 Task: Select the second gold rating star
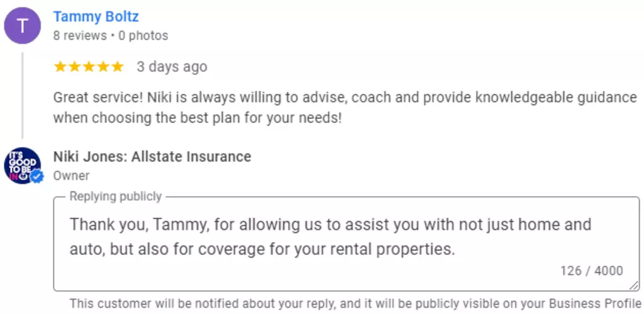point(74,67)
